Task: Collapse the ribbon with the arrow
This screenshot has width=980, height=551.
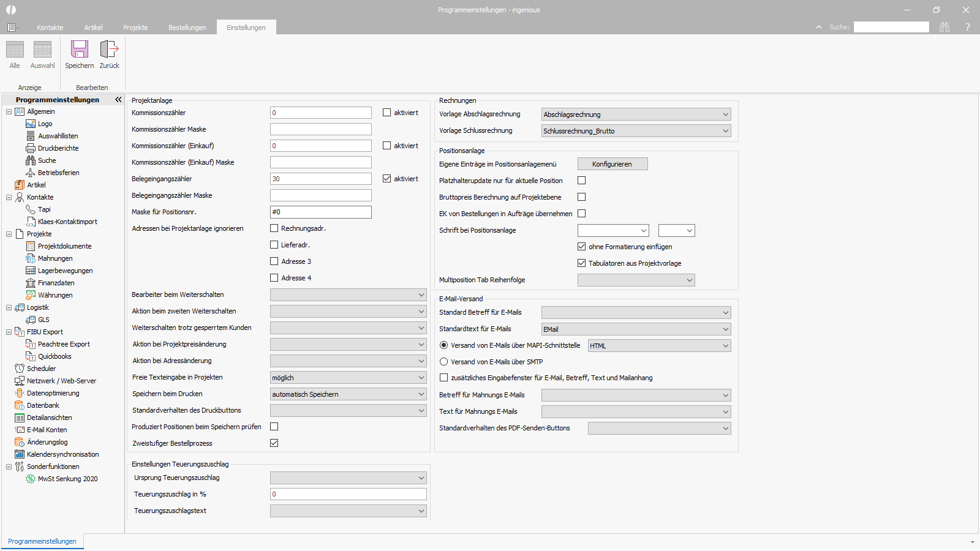Action: pos(818,27)
